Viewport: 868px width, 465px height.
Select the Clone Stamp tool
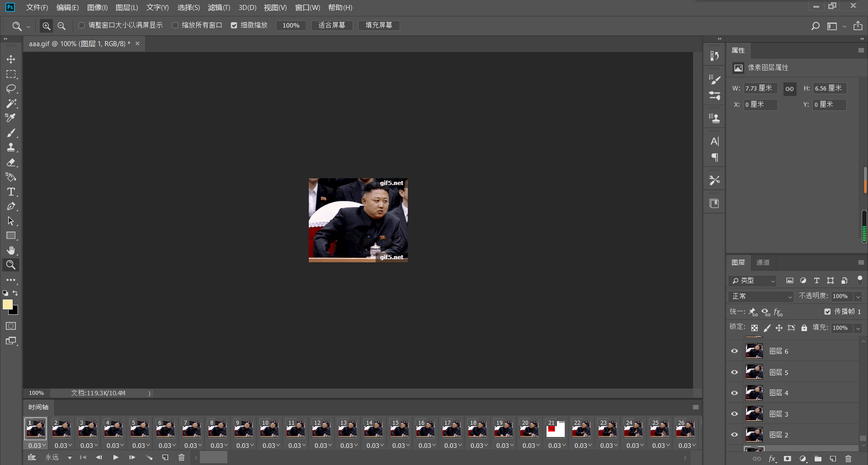pyautogui.click(x=11, y=147)
